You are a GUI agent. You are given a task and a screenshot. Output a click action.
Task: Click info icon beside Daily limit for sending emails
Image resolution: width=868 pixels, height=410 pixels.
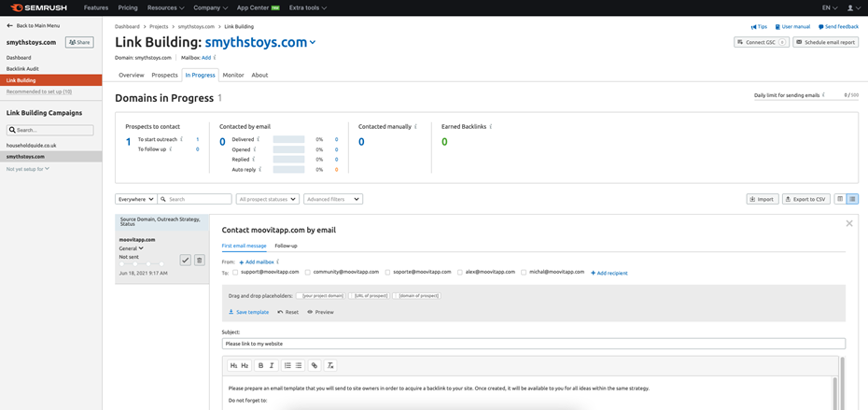(823, 95)
